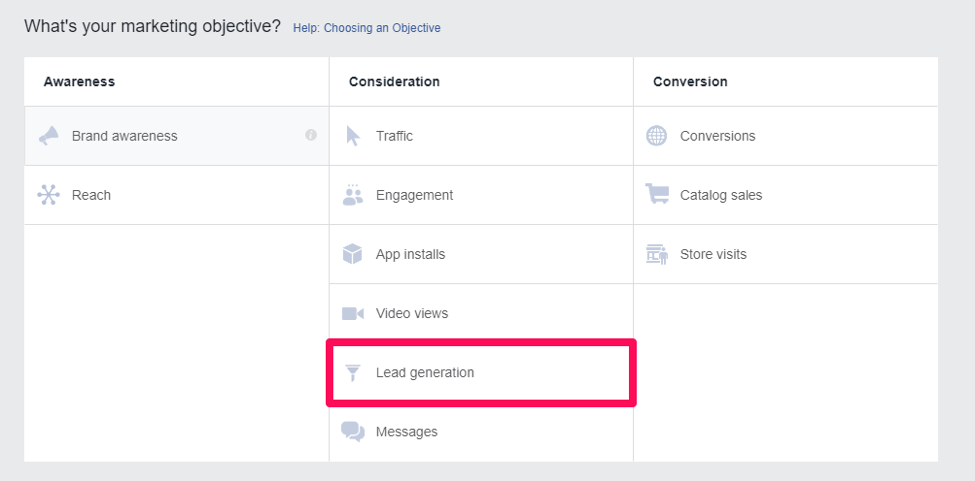Click the Messages chat bubbles icon

(x=353, y=431)
